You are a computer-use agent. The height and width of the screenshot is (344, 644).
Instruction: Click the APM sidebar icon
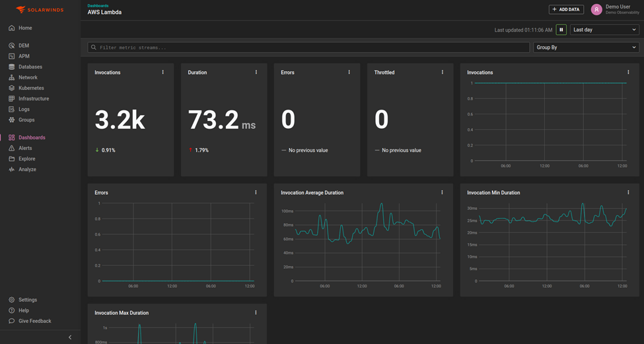point(11,56)
